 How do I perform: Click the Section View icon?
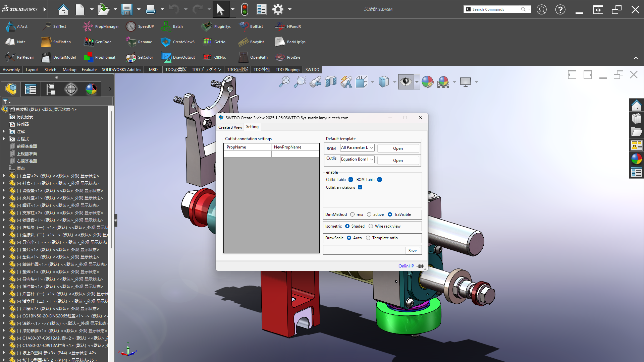click(x=330, y=82)
